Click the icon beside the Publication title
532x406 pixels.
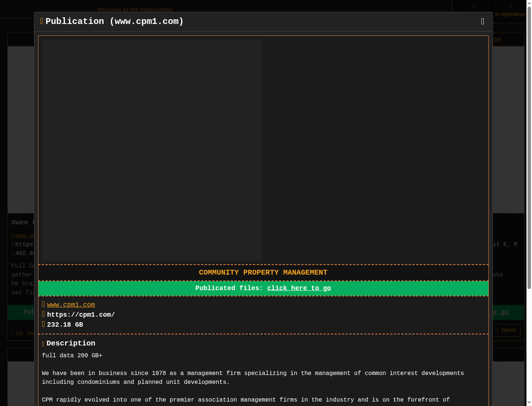[x=42, y=21]
